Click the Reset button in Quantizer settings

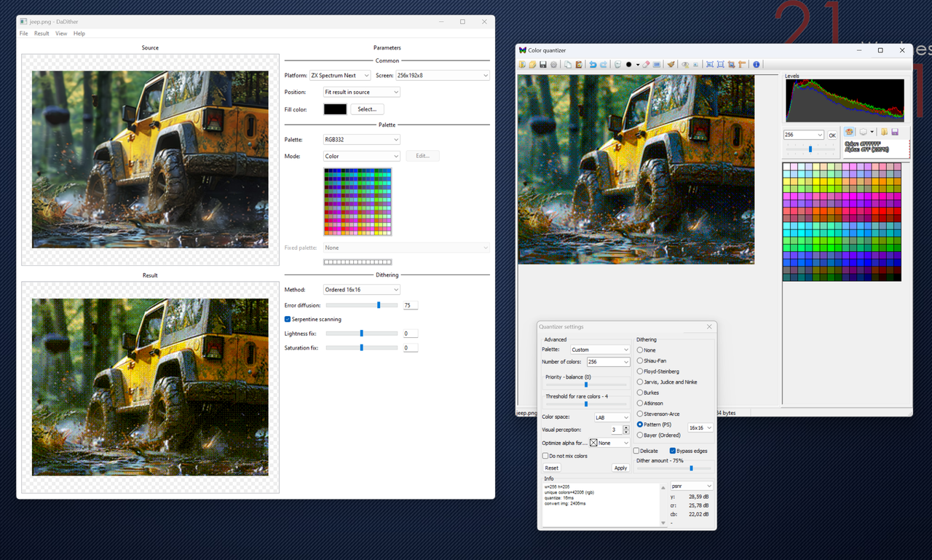click(x=552, y=468)
